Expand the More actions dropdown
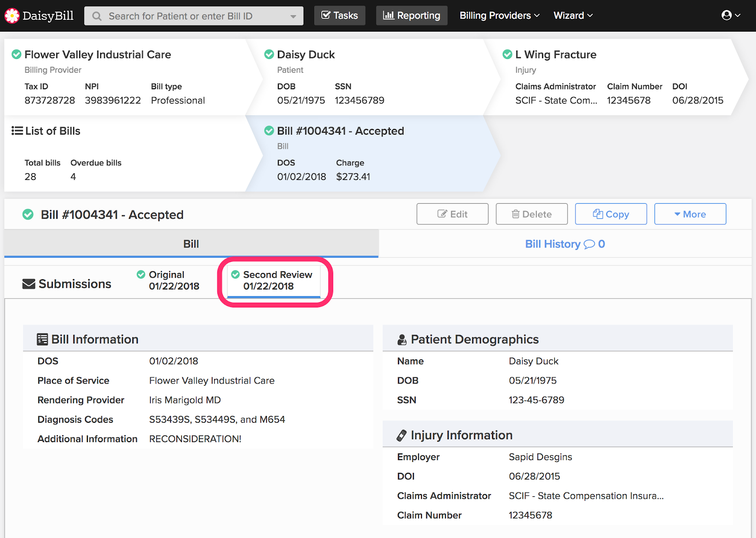The width and height of the screenshot is (756, 538). pos(690,214)
